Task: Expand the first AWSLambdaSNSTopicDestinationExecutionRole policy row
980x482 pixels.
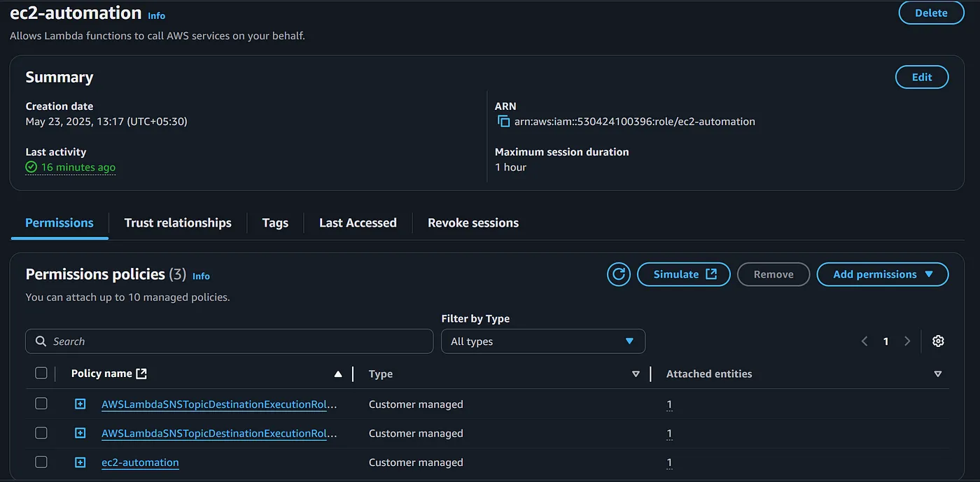Action: click(x=80, y=404)
